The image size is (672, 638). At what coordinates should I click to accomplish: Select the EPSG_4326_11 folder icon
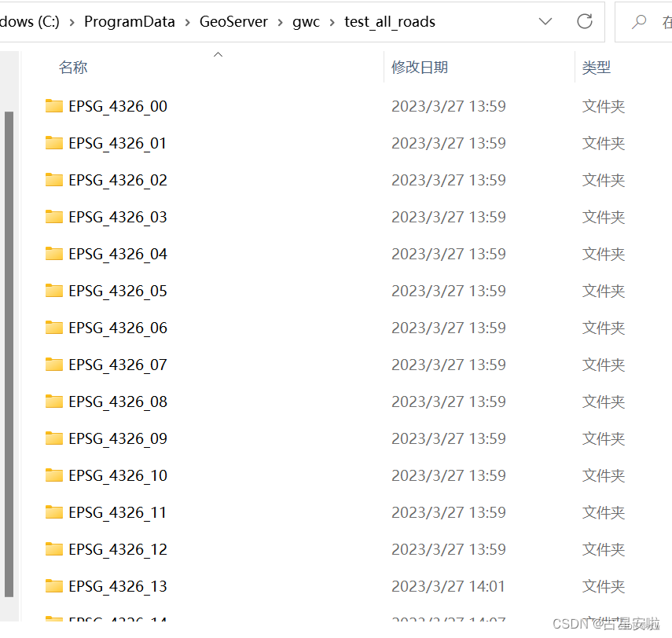point(54,512)
